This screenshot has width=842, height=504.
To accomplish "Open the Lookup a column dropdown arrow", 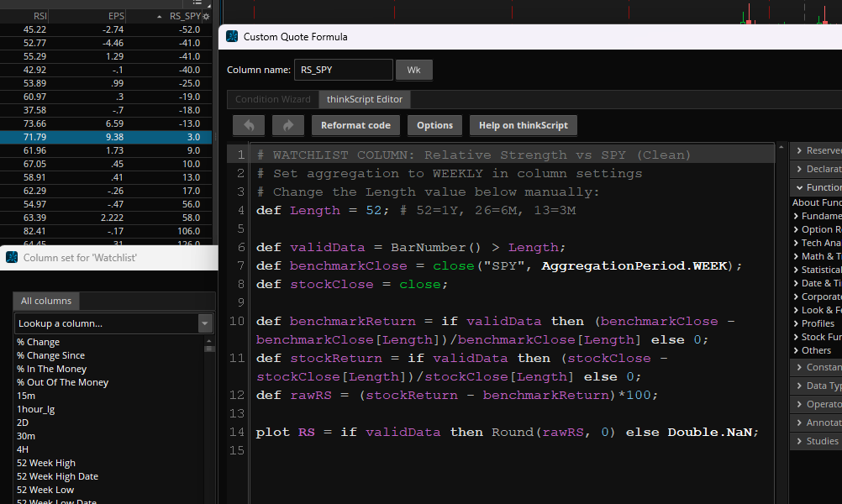I will [x=204, y=323].
